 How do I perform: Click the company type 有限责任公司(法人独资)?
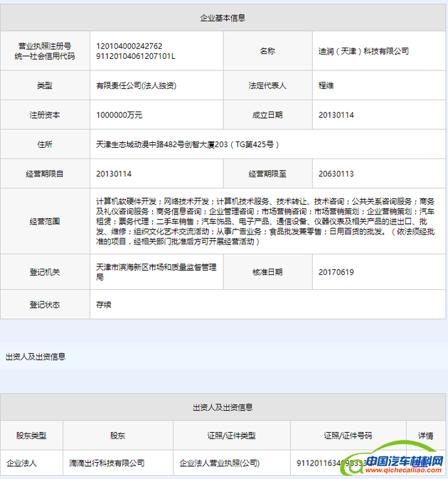pyautogui.click(x=136, y=85)
